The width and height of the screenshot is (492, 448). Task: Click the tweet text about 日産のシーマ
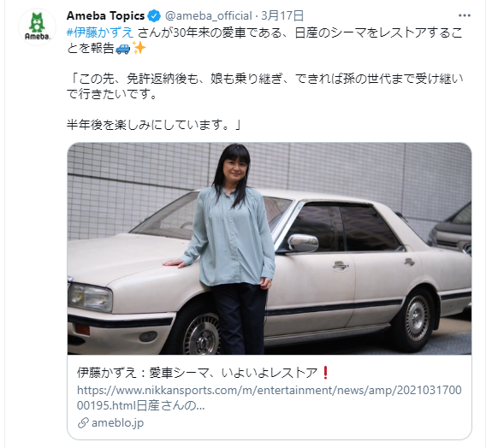click(x=264, y=40)
